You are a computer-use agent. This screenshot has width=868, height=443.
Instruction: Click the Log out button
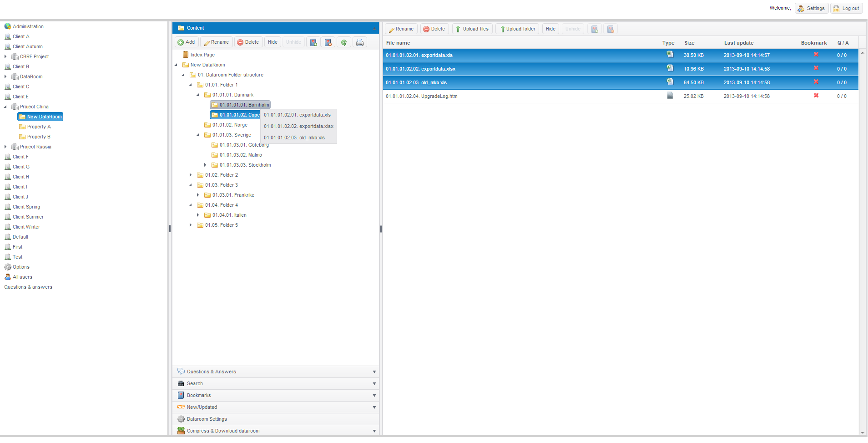847,9
